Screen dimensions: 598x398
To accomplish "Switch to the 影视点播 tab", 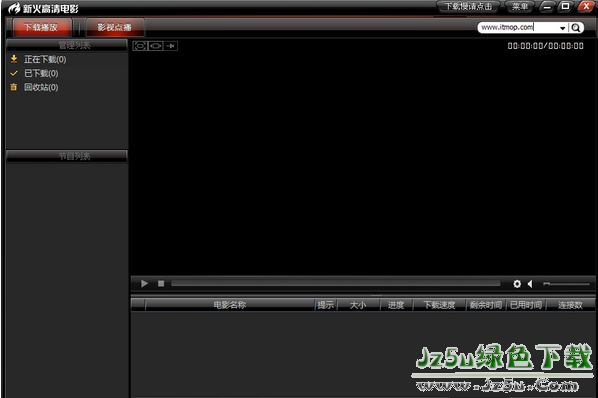I will coord(115,27).
